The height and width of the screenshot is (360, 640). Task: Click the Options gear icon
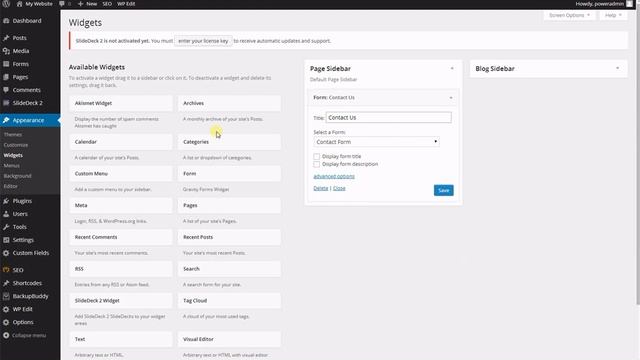pyautogui.click(x=6, y=322)
